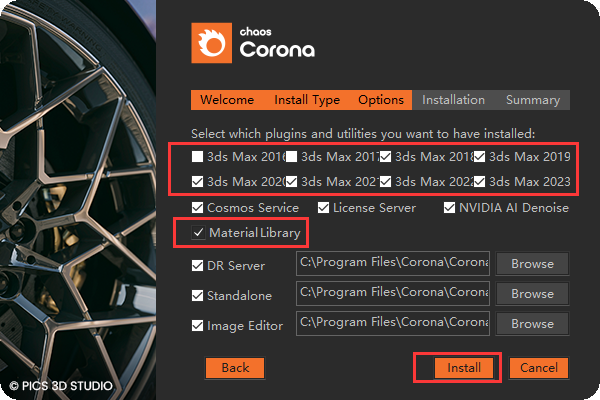Viewport: 600px width, 400px height.
Task: Uncheck the 3ds Max 2020 plugin
Action: click(197, 181)
